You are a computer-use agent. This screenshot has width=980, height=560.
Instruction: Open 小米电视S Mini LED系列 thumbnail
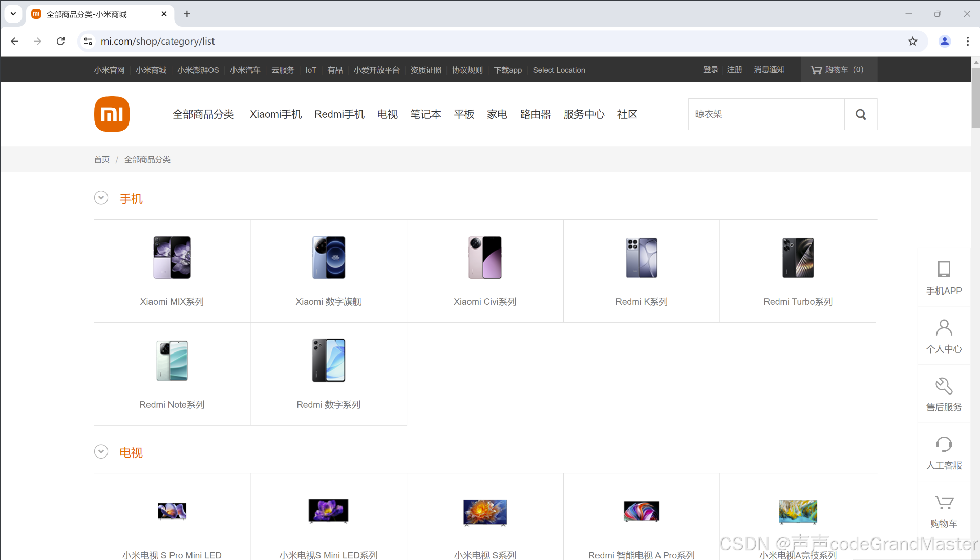pyautogui.click(x=329, y=511)
